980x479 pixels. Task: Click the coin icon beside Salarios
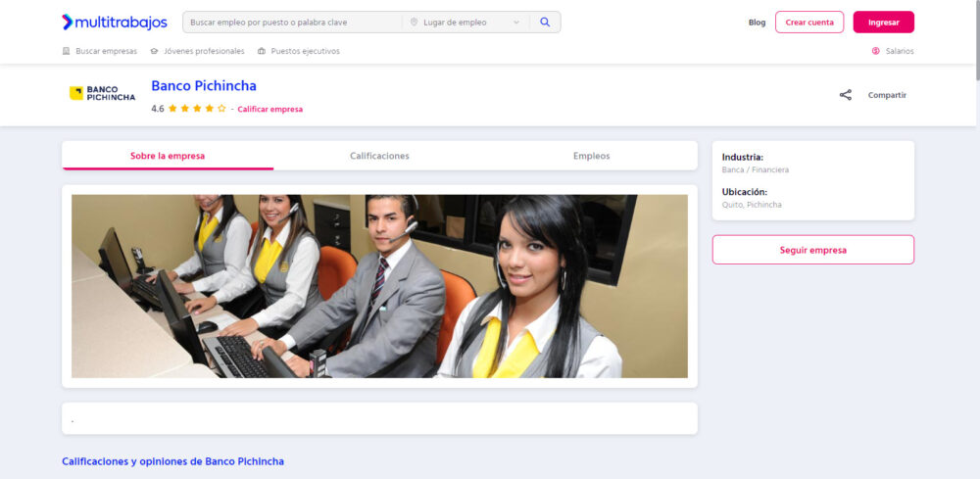coord(875,51)
